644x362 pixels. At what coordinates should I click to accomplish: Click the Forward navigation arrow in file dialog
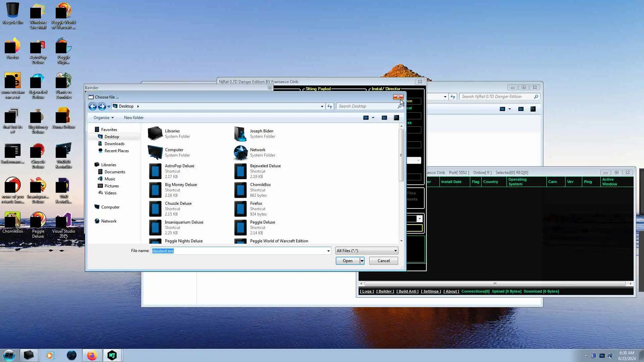(102, 107)
